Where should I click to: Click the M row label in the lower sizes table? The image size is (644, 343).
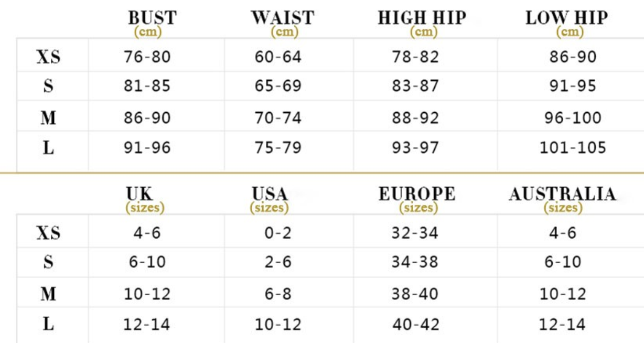coord(48,294)
